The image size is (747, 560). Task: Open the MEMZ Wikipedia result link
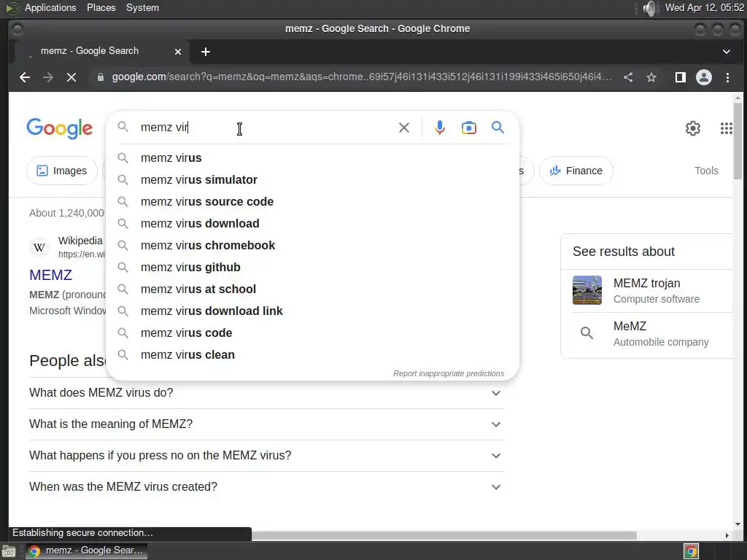click(50, 275)
